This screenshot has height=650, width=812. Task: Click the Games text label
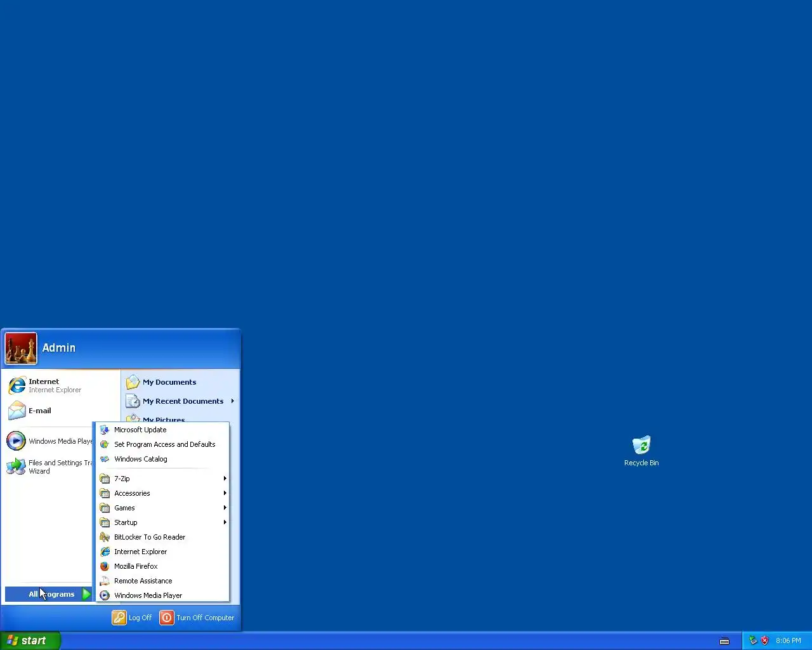pyautogui.click(x=124, y=508)
